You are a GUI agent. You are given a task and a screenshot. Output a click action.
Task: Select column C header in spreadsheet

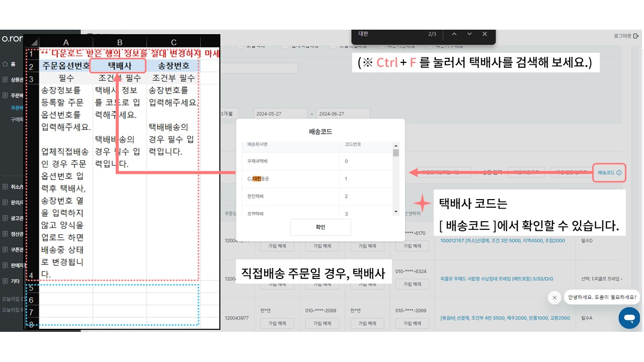pyautogui.click(x=174, y=43)
